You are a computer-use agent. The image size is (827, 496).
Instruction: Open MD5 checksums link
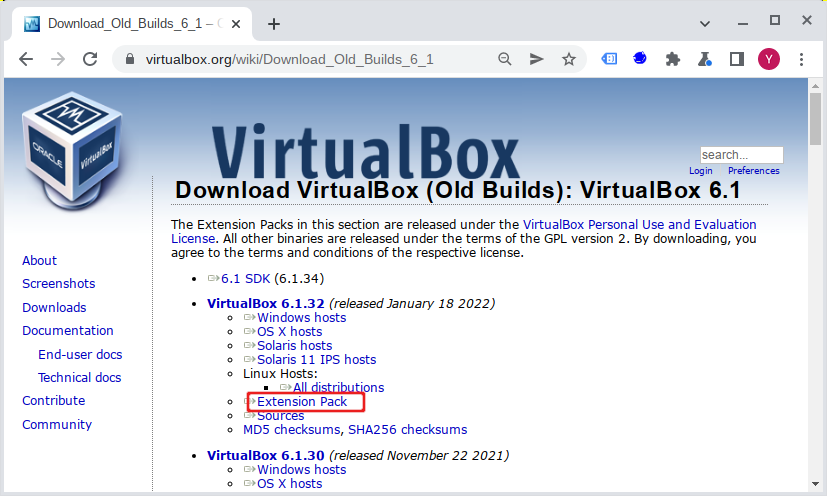tap(291, 430)
